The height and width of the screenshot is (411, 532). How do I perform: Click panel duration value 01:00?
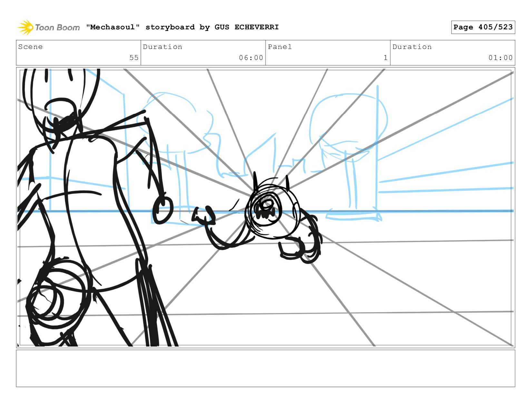(x=500, y=58)
